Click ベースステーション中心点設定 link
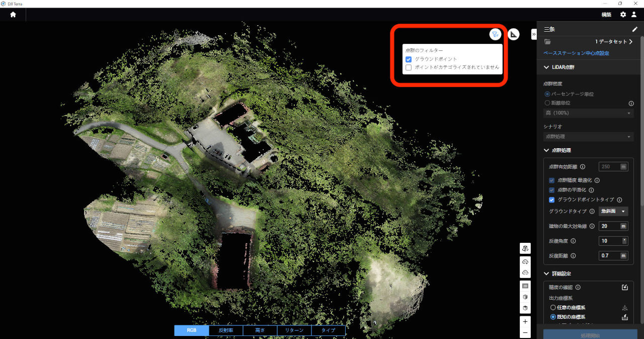Screen dimensions: 644x339 (x=576, y=53)
